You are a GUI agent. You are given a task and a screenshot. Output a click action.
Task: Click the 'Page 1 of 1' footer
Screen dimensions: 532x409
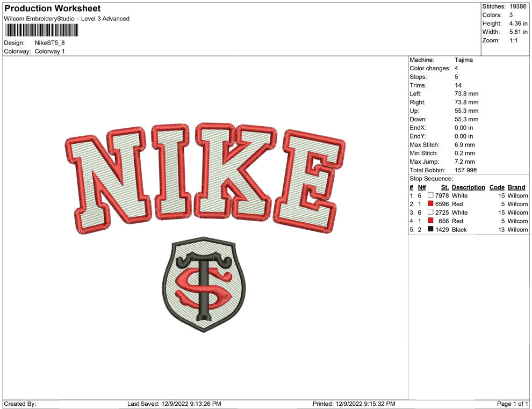(x=512, y=404)
